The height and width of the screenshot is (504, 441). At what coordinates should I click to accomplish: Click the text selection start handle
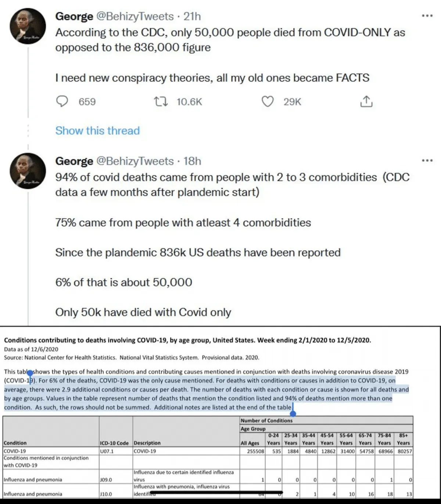pyautogui.click(x=30, y=373)
